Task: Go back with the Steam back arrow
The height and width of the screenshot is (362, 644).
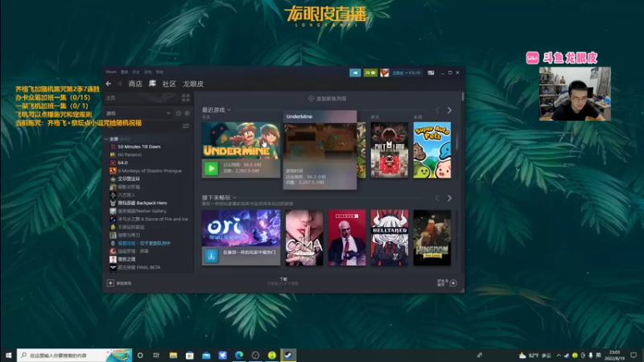Action: 109,84
